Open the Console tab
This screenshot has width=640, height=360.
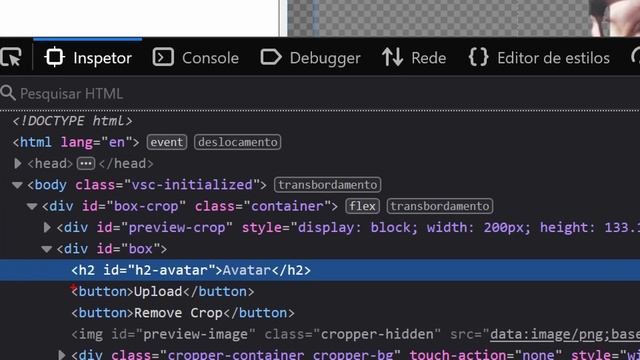pyautogui.click(x=196, y=58)
